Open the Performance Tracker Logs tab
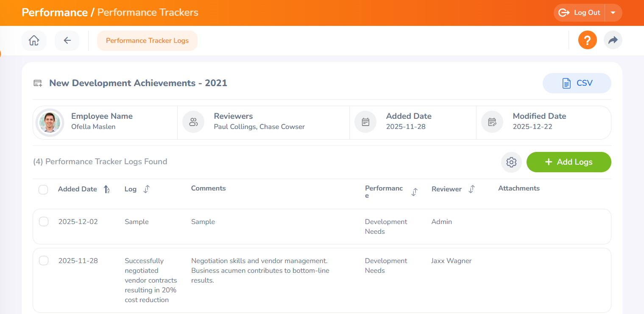This screenshot has height=314, width=644. point(147,41)
